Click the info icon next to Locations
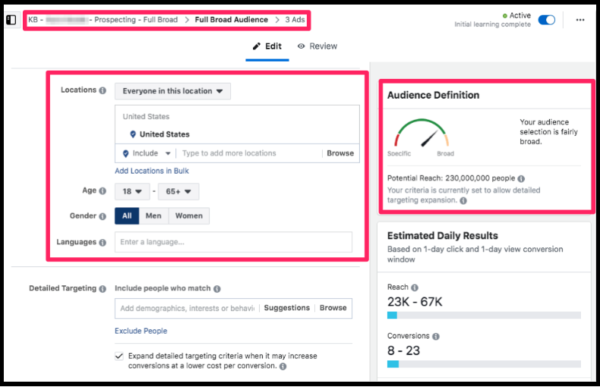 103,90
